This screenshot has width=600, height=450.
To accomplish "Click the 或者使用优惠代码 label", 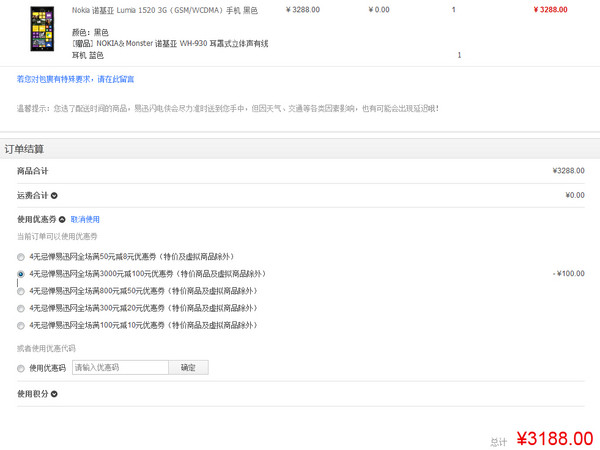I will pyautogui.click(x=46, y=348).
